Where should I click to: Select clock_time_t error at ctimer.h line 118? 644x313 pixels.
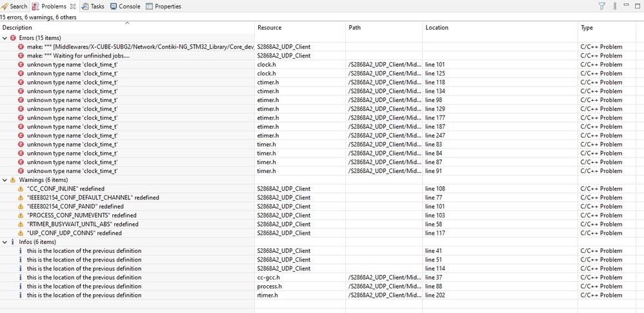coord(72,82)
